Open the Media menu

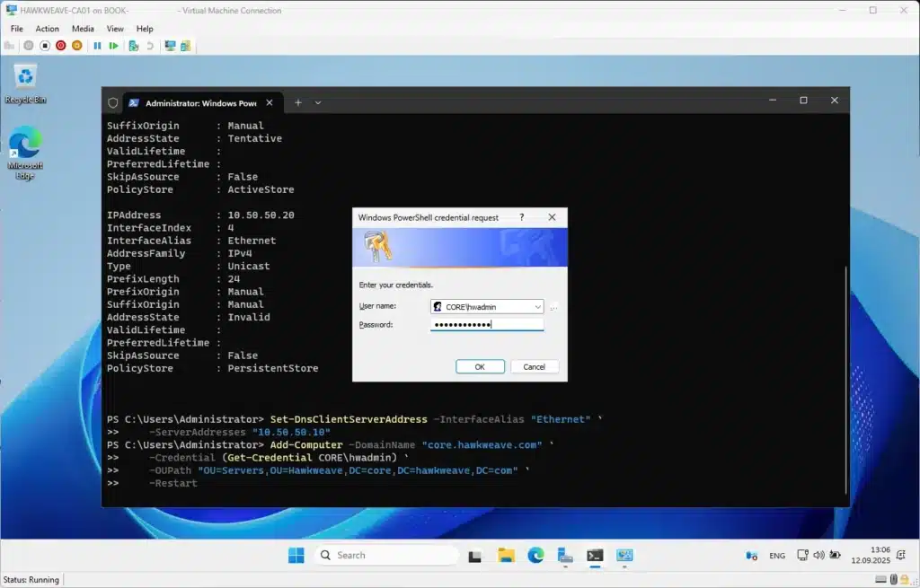[83, 29]
